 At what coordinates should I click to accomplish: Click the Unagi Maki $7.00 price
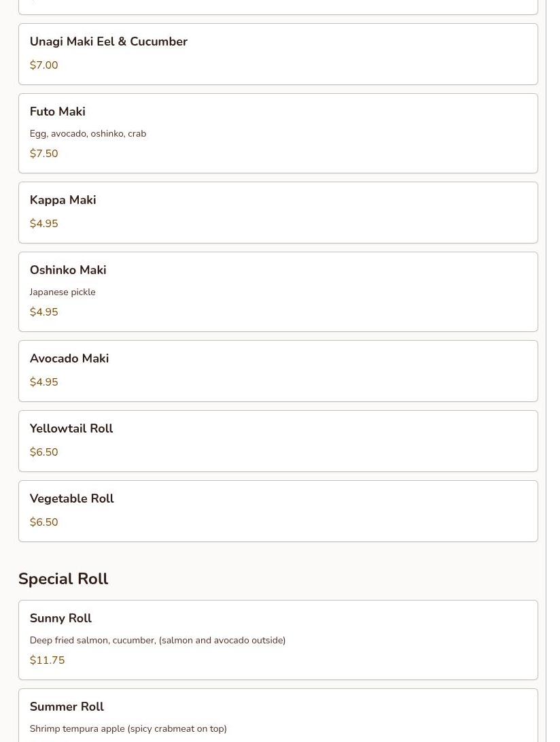point(44,65)
